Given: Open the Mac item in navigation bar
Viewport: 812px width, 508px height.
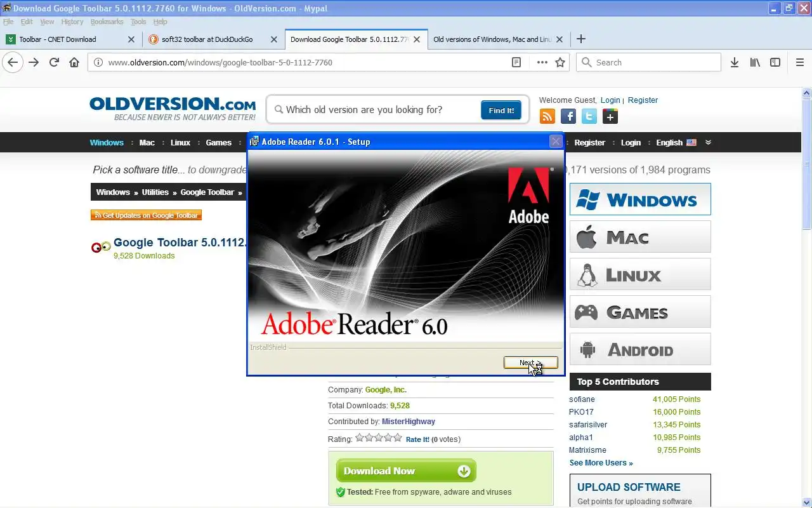Looking at the screenshot, I should click(x=147, y=142).
